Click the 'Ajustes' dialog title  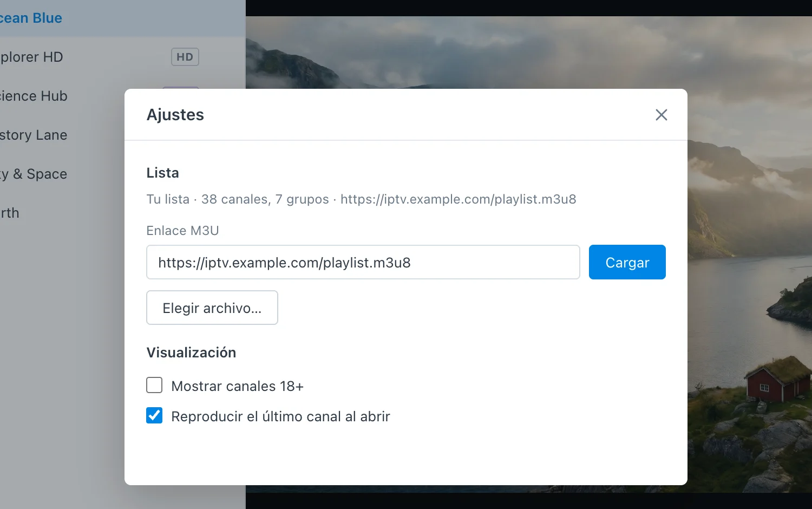click(175, 115)
